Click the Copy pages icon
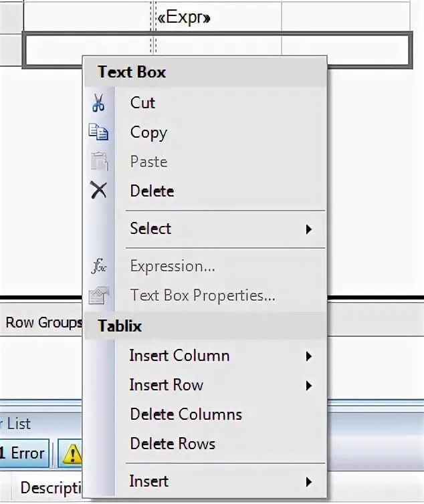The height and width of the screenshot is (504, 424). [x=98, y=132]
